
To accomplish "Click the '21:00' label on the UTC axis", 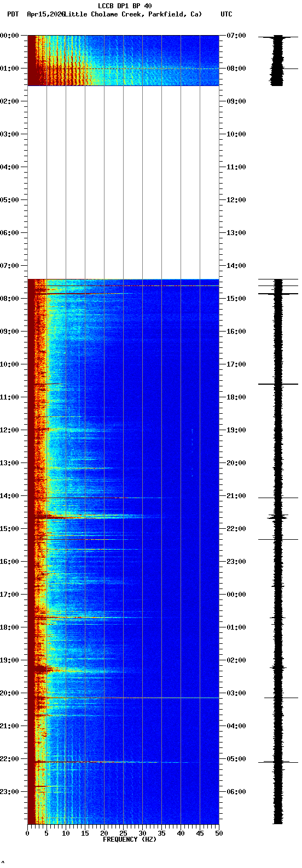I will tap(236, 496).
